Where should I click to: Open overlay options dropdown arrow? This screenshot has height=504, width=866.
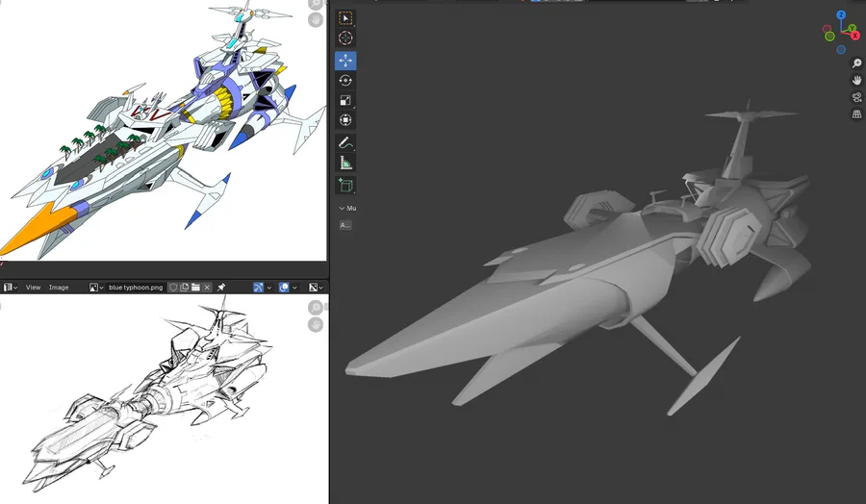(295, 287)
